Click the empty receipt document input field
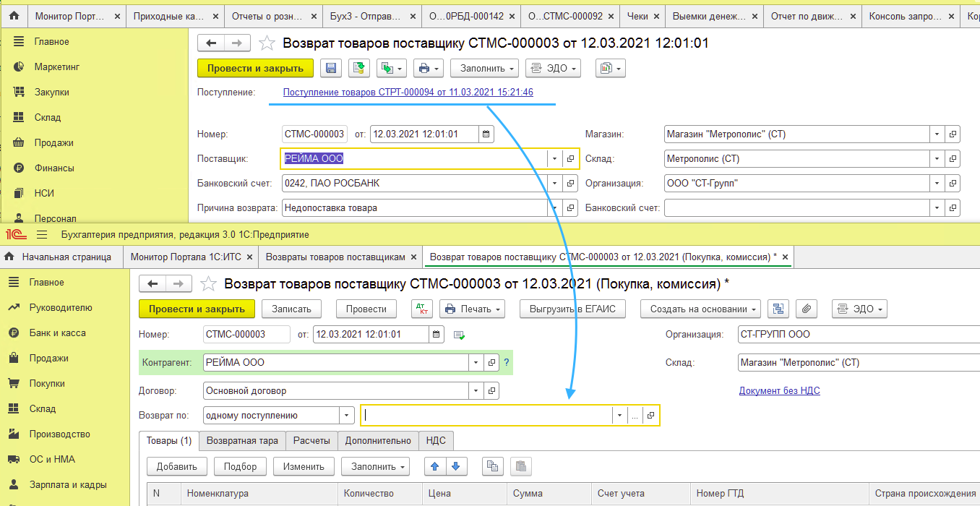The width and height of the screenshot is (980, 506). click(486, 416)
